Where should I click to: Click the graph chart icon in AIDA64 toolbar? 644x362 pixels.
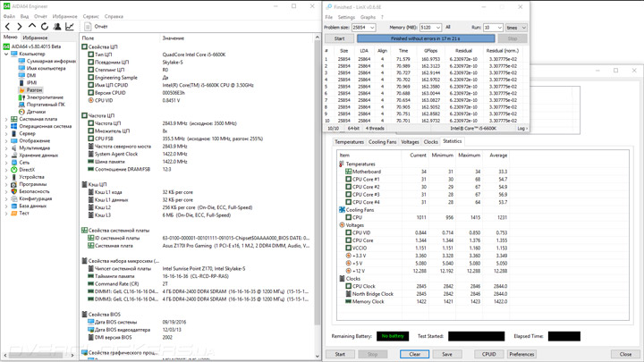pyautogui.click(x=70, y=27)
